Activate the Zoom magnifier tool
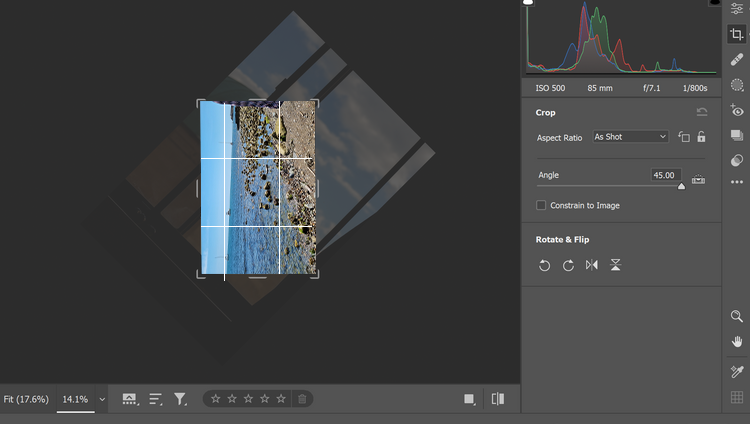This screenshot has height=424, width=750. click(737, 316)
